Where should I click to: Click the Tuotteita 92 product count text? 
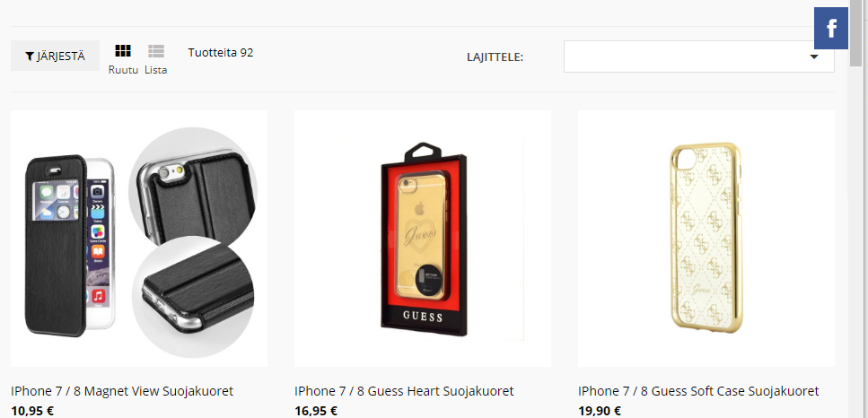(x=221, y=53)
